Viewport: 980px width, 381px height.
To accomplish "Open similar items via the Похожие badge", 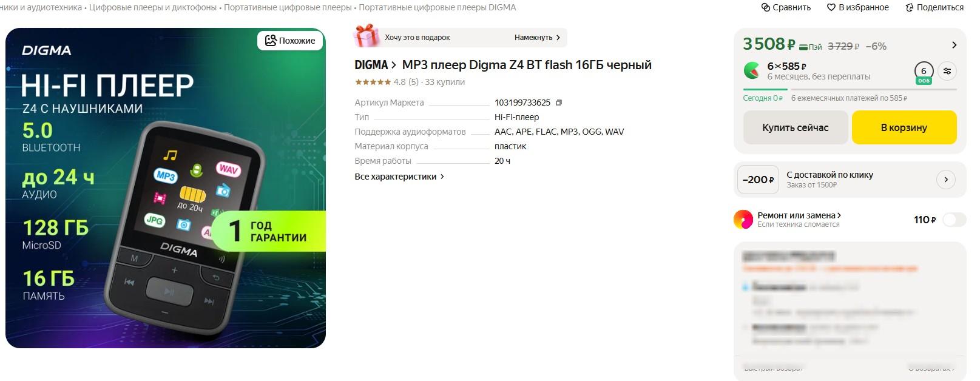I will click(x=290, y=41).
